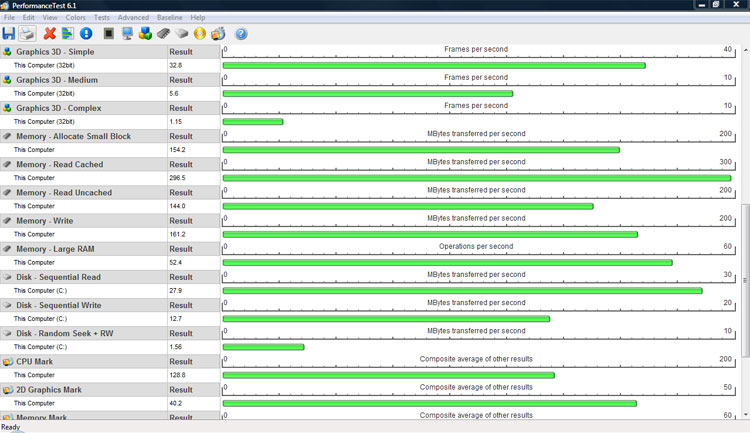The width and height of the screenshot is (750, 433).
Task: Open the Edit menu
Action: (x=29, y=17)
